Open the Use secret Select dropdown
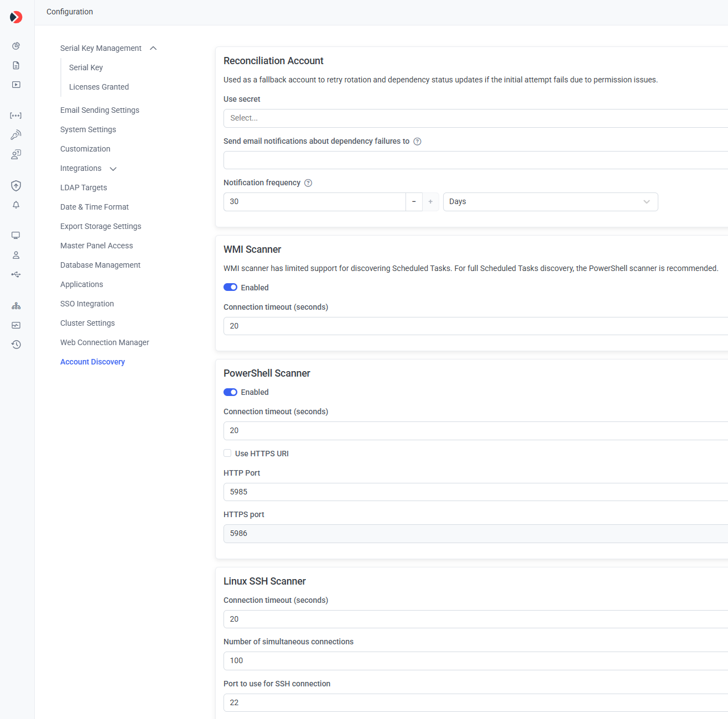Viewport: 728px width, 719px height. [x=476, y=118]
